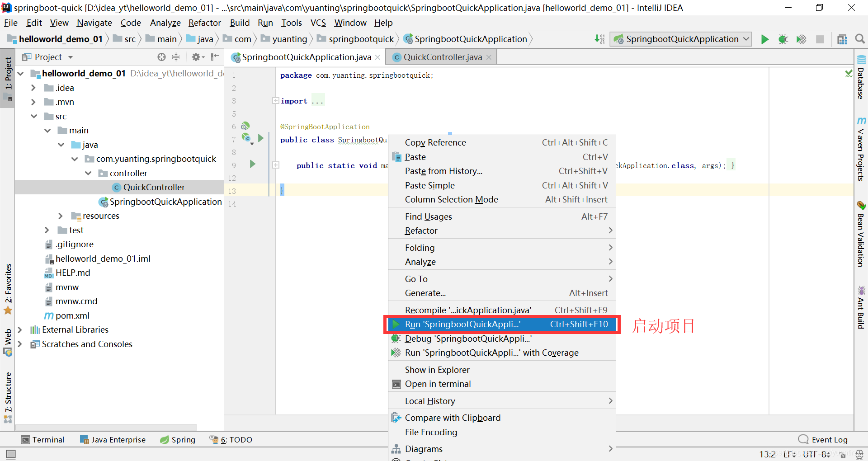Open run configuration SpringbootQuickApplication dropdown
The width and height of the screenshot is (868, 461).
681,39
